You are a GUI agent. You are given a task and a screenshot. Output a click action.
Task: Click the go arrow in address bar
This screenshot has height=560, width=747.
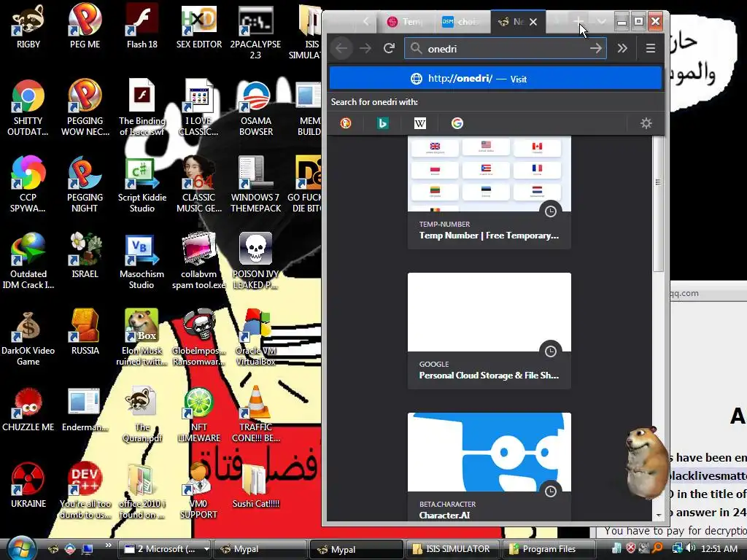pyautogui.click(x=595, y=48)
